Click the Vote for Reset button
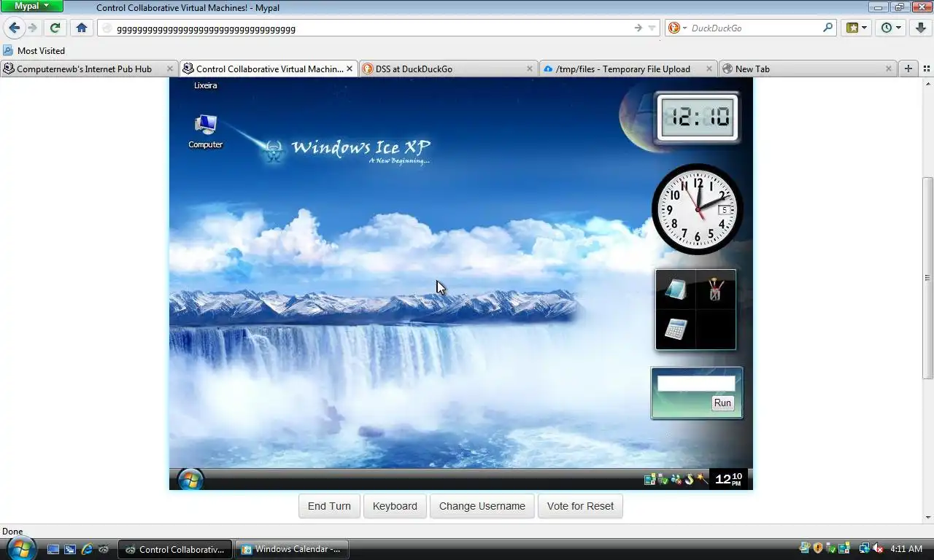The width and height of the screenshot is (934, 560). (580, 506)
